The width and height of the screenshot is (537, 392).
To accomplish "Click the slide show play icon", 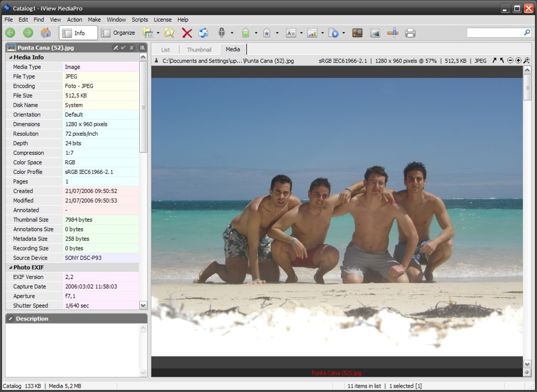I will (333, 33).
